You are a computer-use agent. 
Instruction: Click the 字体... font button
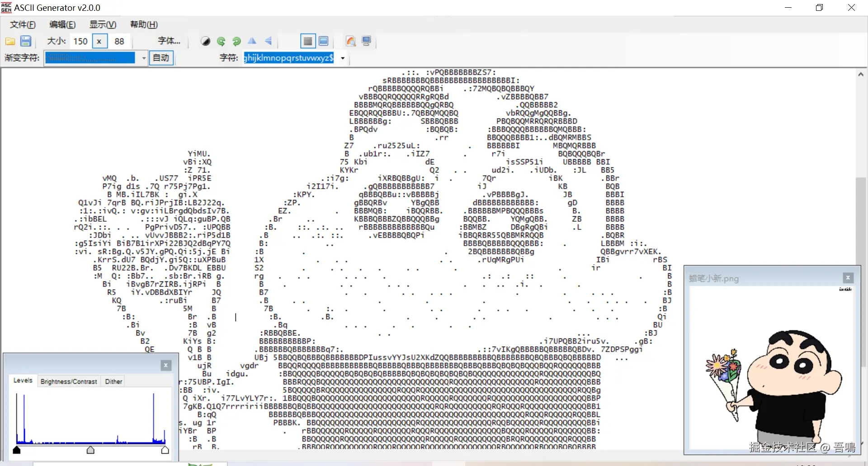tap(169, 41)
